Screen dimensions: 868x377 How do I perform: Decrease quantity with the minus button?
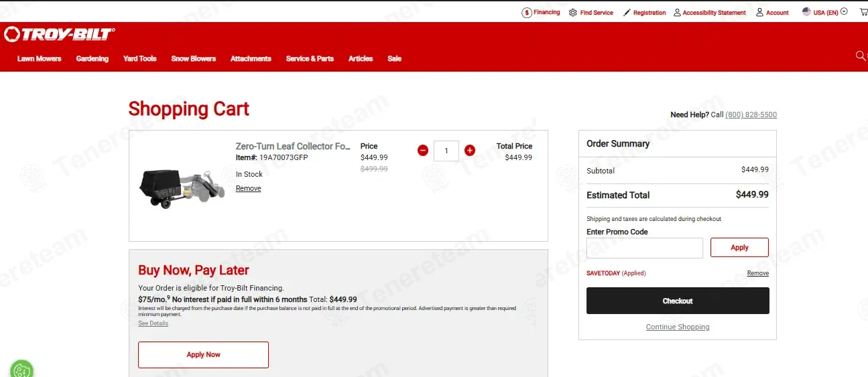(x=423, y=151)
